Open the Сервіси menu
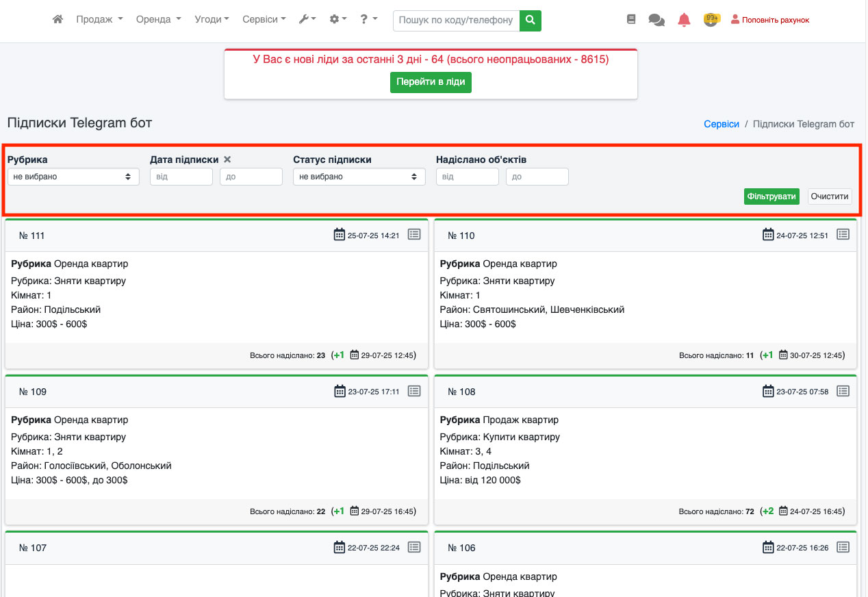 (x=264, y=20)
